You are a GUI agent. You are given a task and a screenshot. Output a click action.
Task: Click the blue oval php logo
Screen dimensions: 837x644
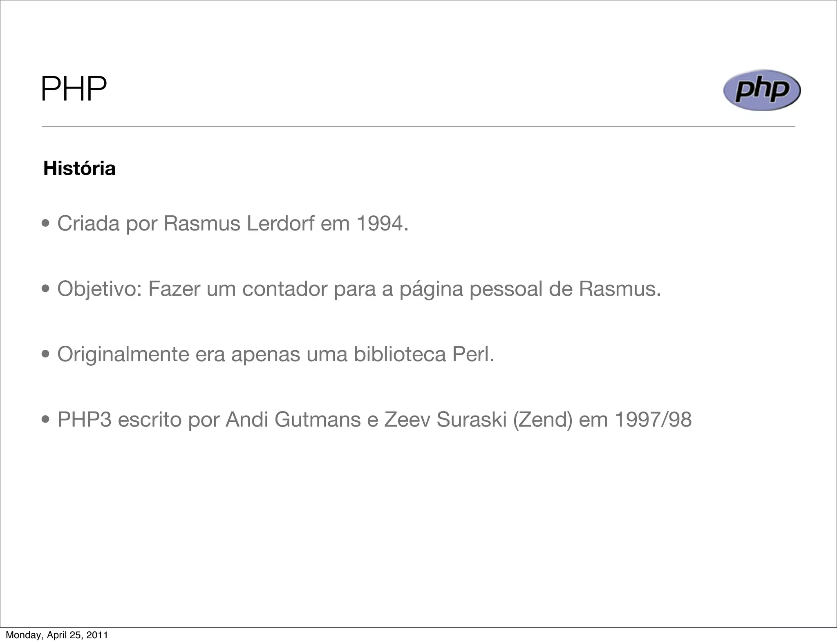coord(761,90)
